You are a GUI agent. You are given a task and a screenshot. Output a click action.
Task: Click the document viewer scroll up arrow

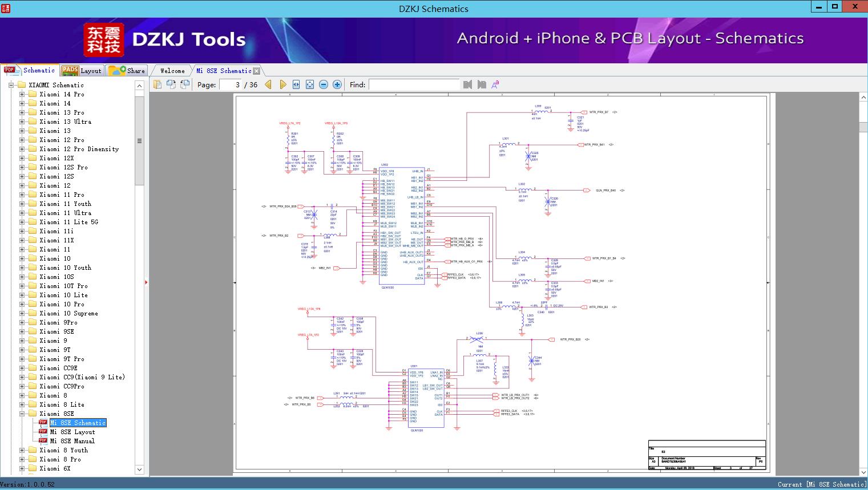pos(863,98)
